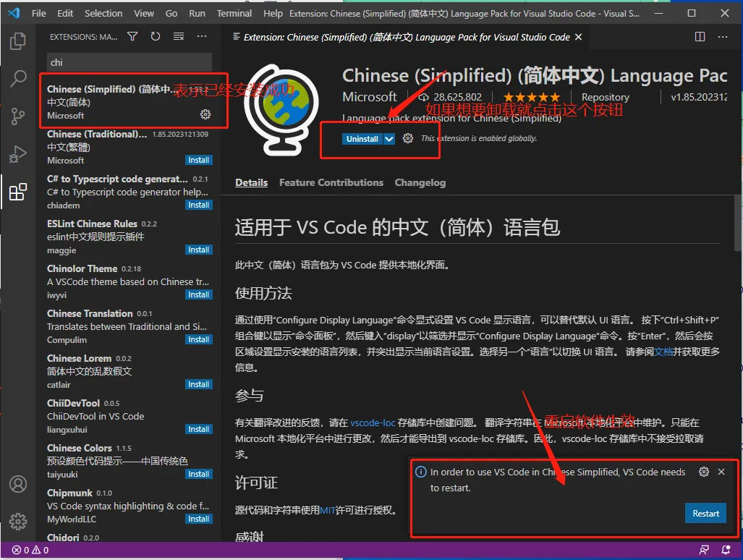Click the feedback icon in status bar
This screenshot has height=560, width=743.
[704, 550]
